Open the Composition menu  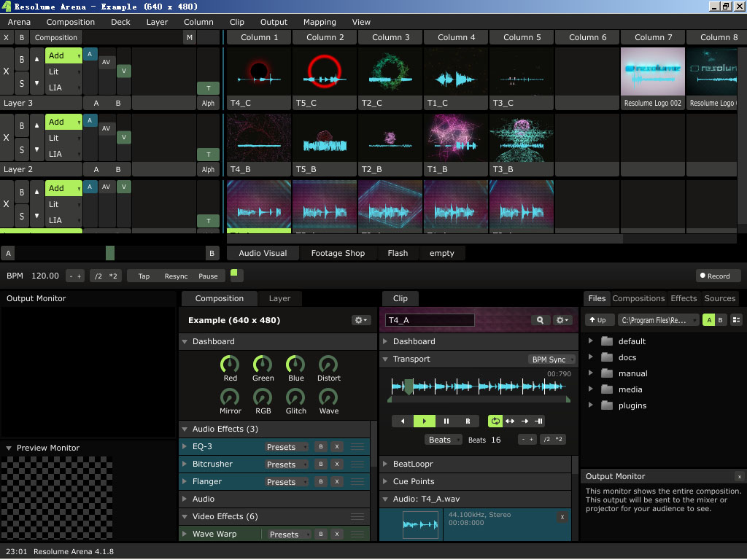(71, 22)
